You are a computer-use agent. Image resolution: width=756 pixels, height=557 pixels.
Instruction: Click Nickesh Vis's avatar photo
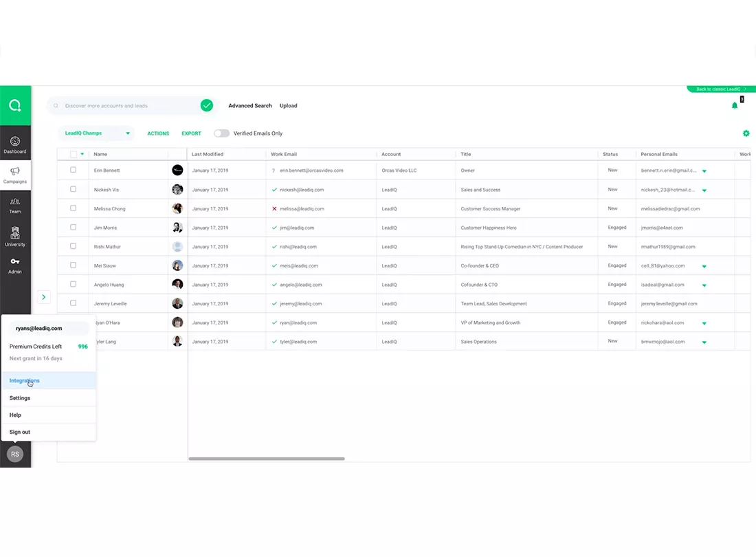click(x=177, y=189)
